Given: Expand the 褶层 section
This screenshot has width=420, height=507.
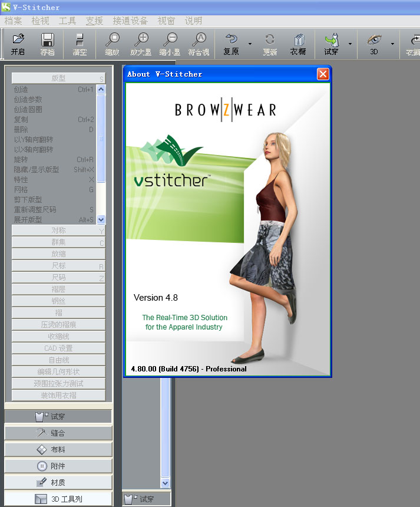Looking at the screenshot, I should [x=58, y=289].
